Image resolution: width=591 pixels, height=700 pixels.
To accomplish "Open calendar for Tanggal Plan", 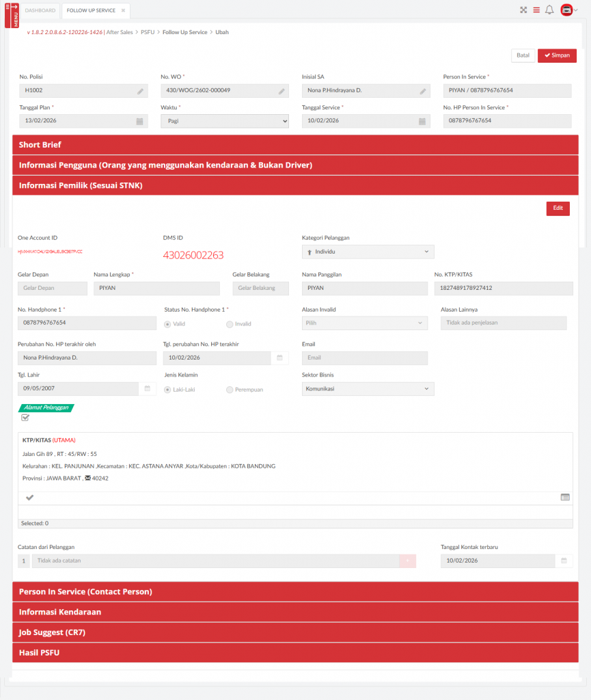I will click(140, 121).
